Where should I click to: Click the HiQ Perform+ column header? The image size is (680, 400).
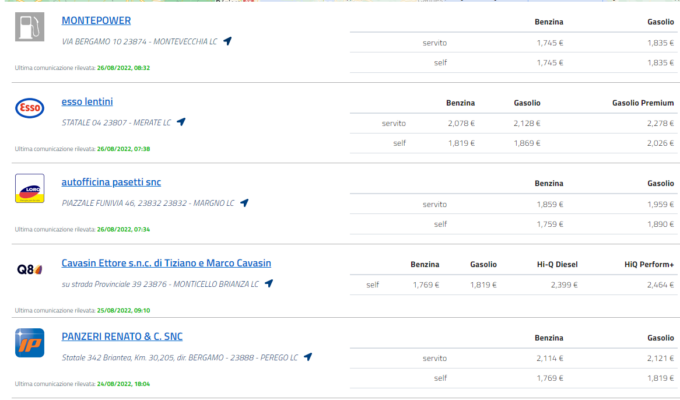649,265
